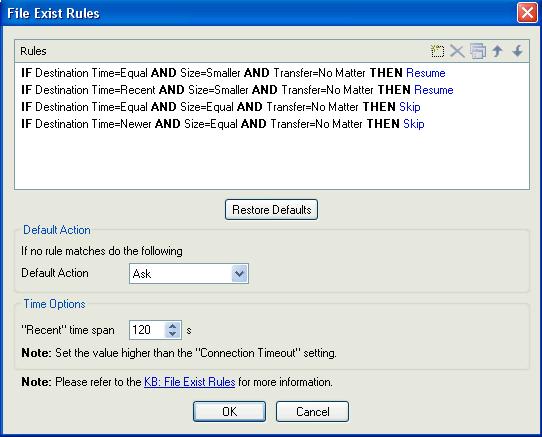Viewport: 542px width, 437px height.
Task: Add a new rule icon
Action: [437, 51]
